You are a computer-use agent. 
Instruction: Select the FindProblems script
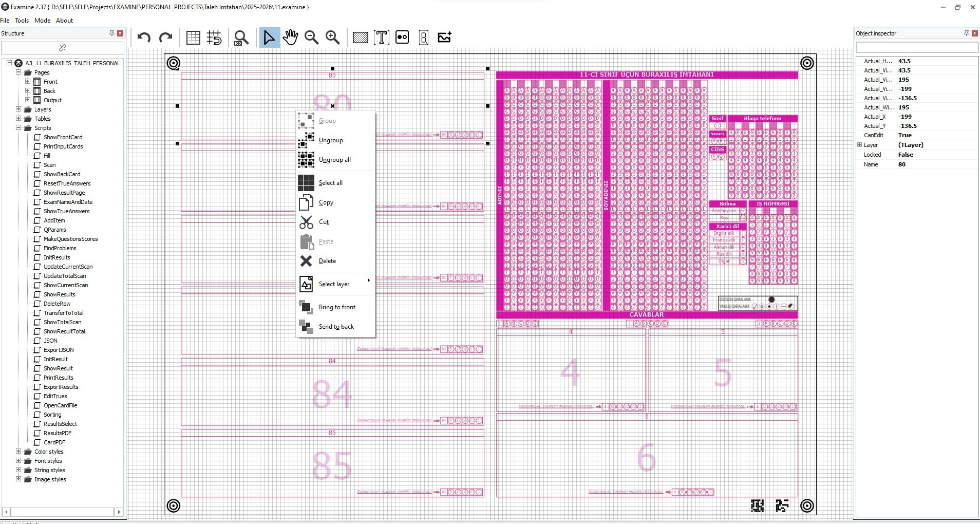60,248
